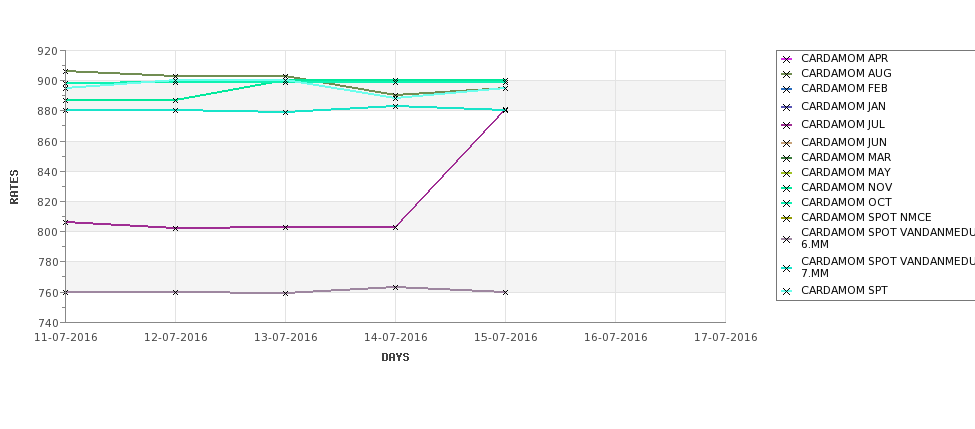Click the CARDAMOM MAR legend label
This screenshot has width=975, height=429.
846,157
